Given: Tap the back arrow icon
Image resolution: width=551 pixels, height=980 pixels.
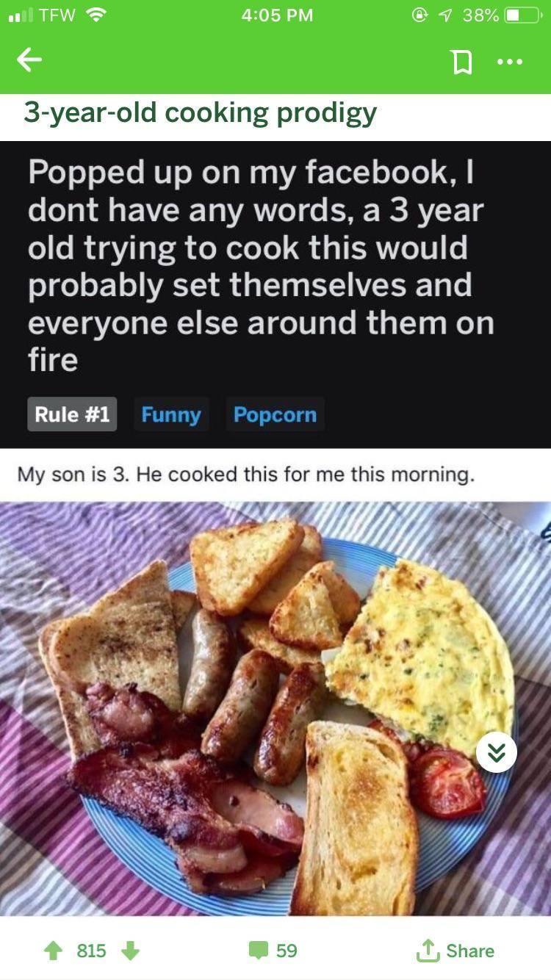Looking at the screenshot, I should click(29, 60).
